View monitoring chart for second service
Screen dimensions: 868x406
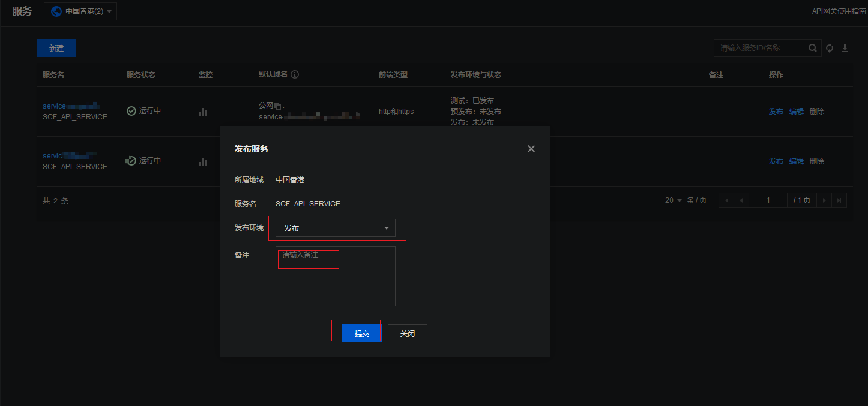203,161
